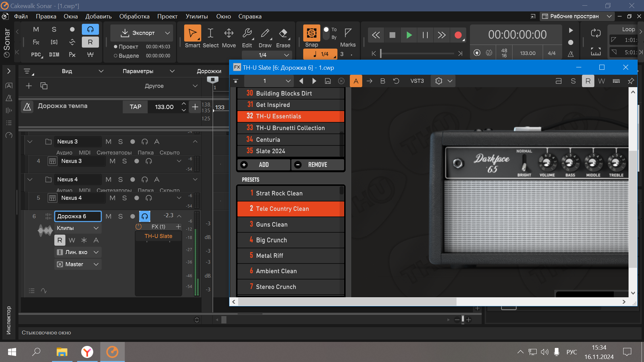Image resolution: width=644 pixels, height=362 pixels.
Task: Toggle FX rack power button on Дорожка 6
Action: [x=139, y=227]
